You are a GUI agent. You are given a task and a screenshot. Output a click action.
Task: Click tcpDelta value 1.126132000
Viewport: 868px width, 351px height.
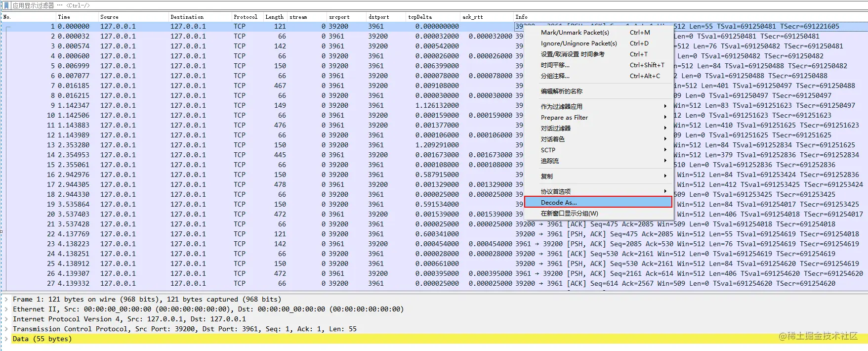437,105
